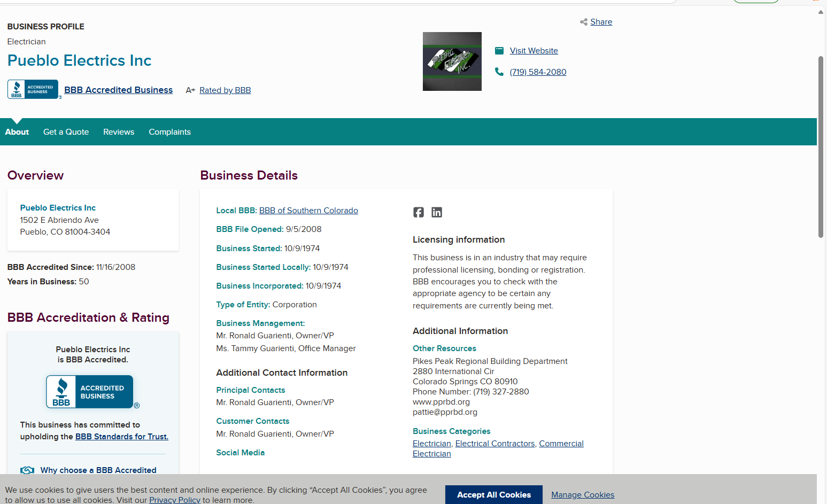Open the Complaints tab
827x504 pixels.
click(169, 132)
